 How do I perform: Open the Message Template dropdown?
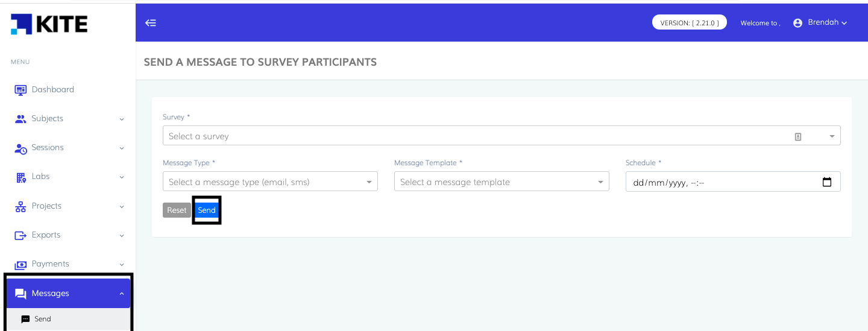tap(502, 182)
